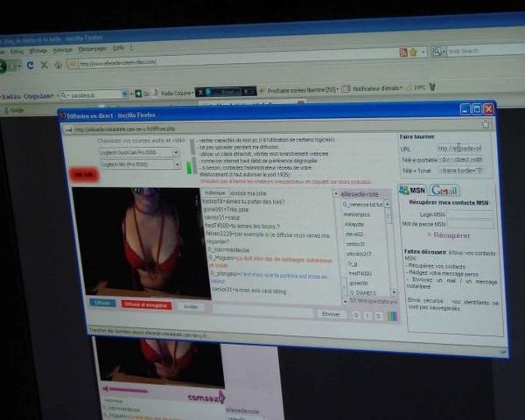The image size is (525, 420).
Task: Open the Historique menu
Action: (63, 50)
